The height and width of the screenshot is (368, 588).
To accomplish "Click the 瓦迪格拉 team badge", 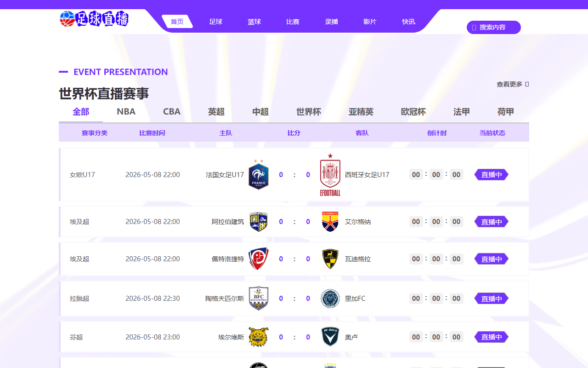I will pos(330,259).
